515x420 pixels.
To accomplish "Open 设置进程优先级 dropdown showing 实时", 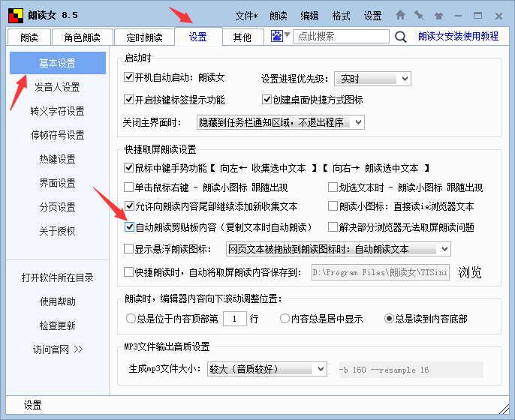I will 372,79.
